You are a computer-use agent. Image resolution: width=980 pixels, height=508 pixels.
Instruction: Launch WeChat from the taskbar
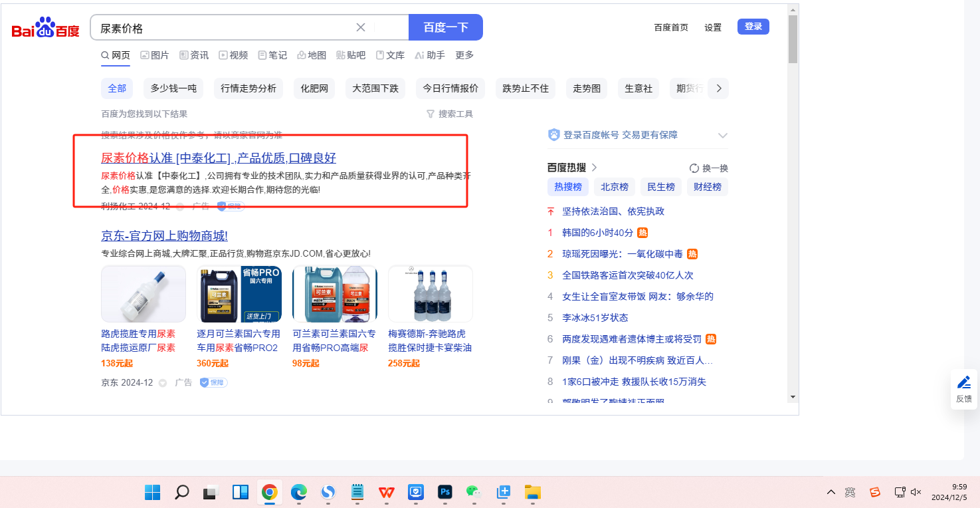click(x=473, y=492)
